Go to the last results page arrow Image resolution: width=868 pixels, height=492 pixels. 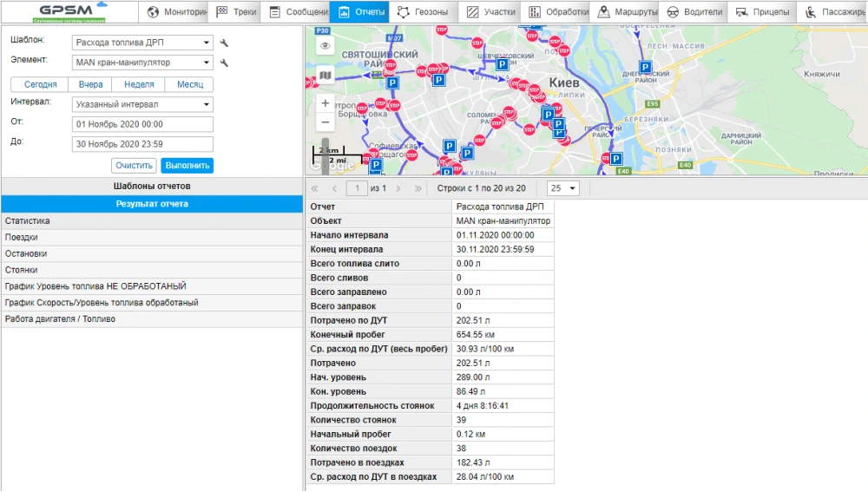(x=418, y=188)
